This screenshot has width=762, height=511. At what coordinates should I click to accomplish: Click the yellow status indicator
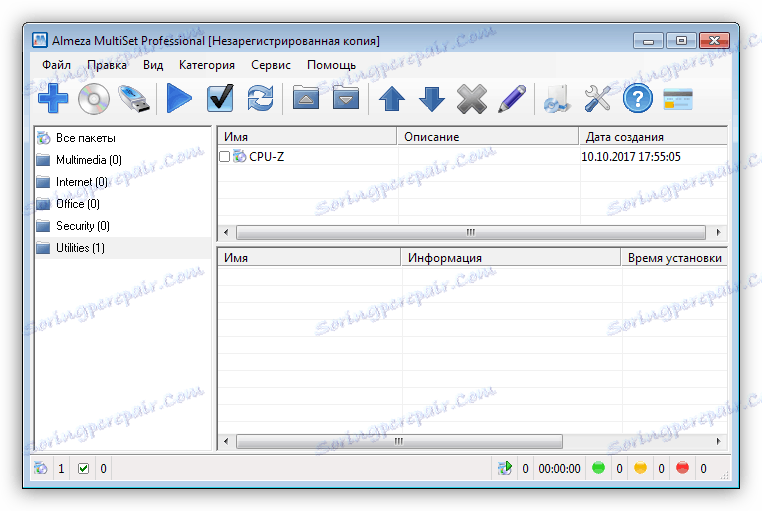pos(641,468)
